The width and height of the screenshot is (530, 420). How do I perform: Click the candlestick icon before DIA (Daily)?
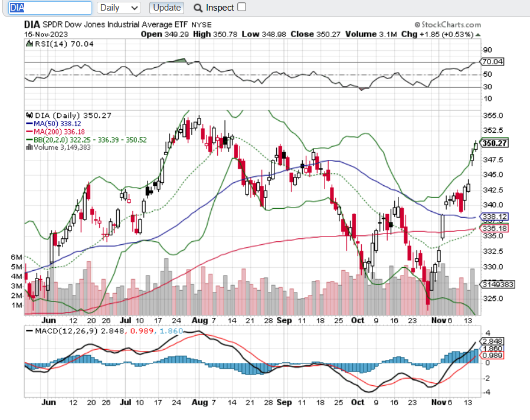(28, 115)
